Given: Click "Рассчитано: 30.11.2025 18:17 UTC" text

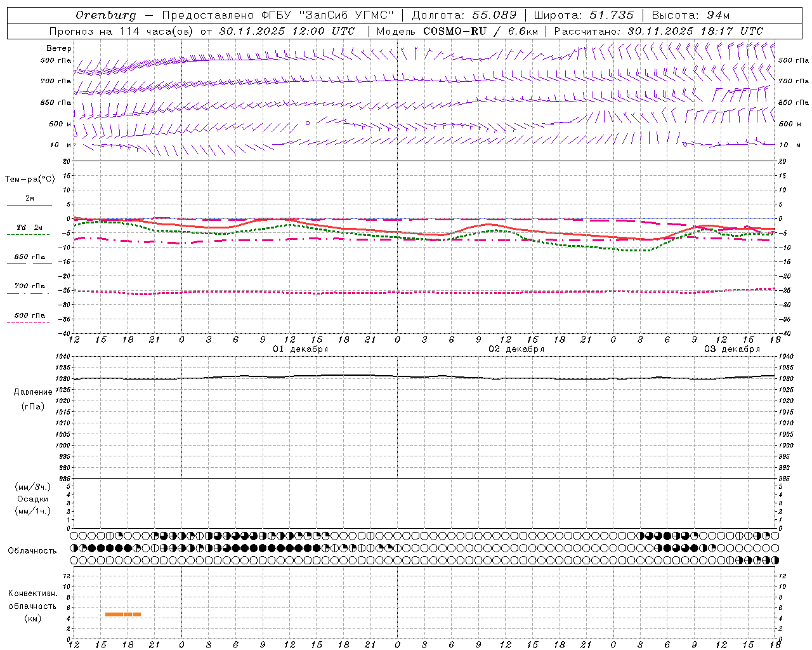Looking at the screenshot, I should (658, 31).
